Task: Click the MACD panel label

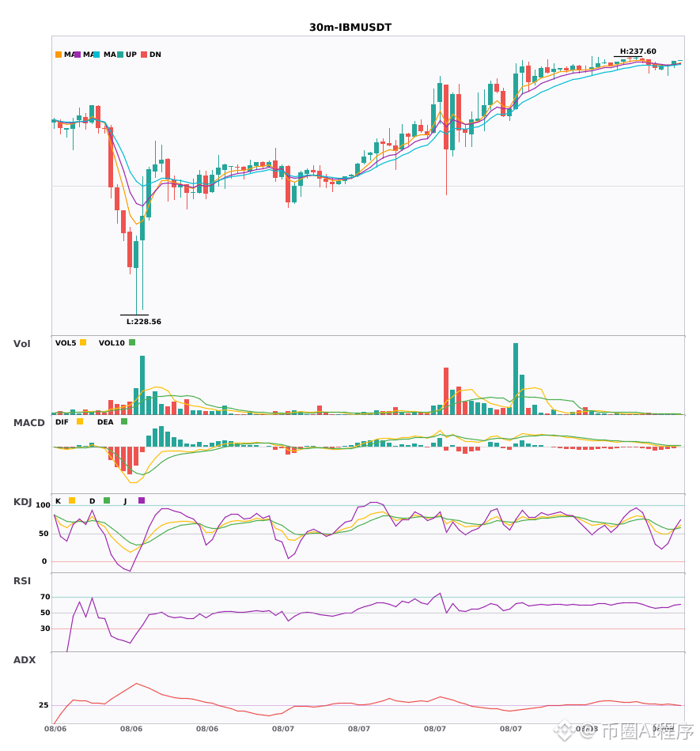Action: point(28,423)
